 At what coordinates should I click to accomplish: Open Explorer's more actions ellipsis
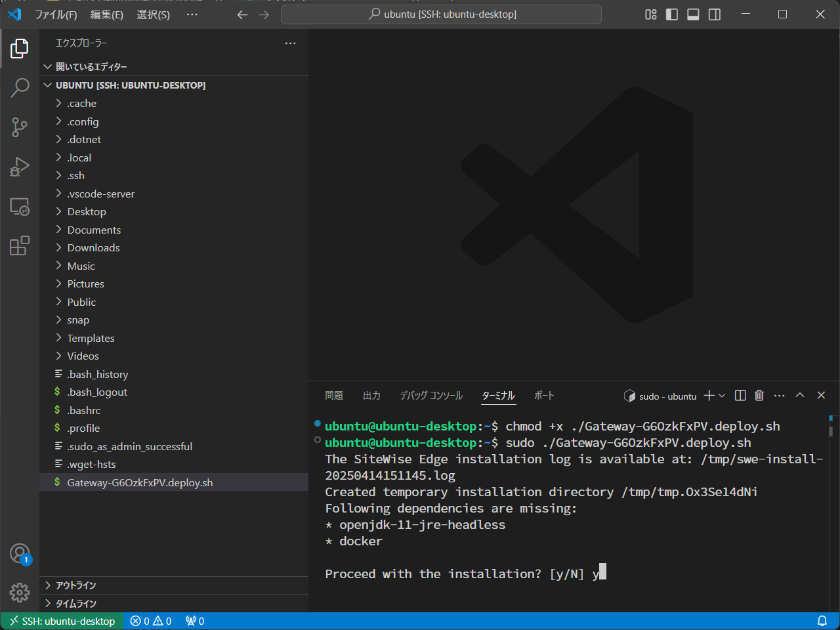click(x=290, y=43)
